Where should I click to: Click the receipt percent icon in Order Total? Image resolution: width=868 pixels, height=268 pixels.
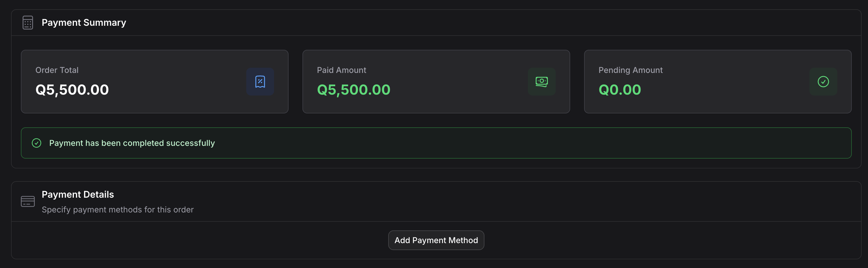pos(260,82)
